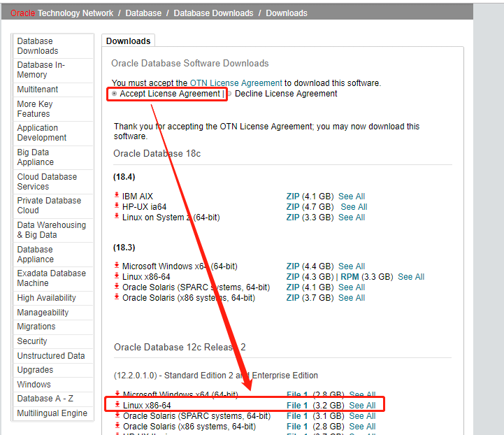504x435 pixels.
Task: Open Exadata Database Machine sidebar item
Action: click(x=53, y=278)
